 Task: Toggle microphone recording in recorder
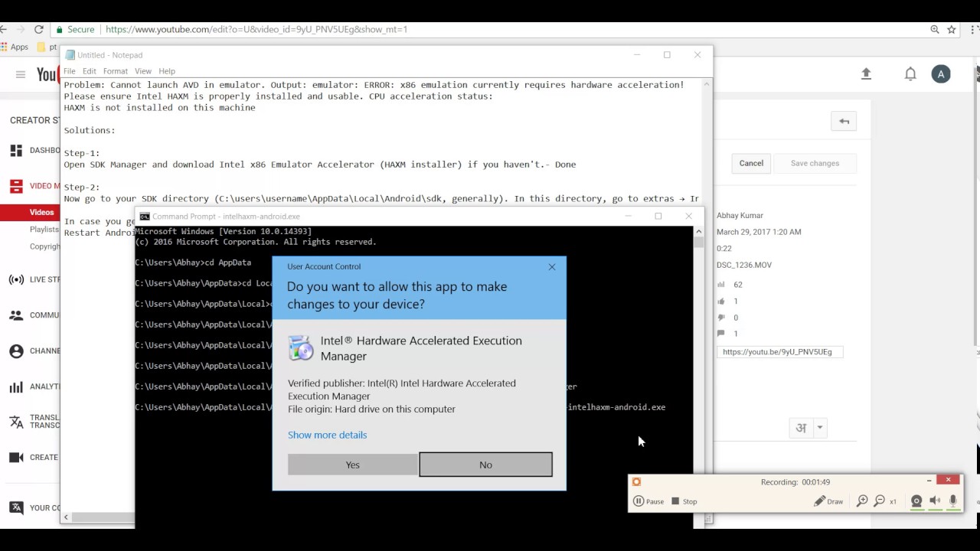click(953, 501)
